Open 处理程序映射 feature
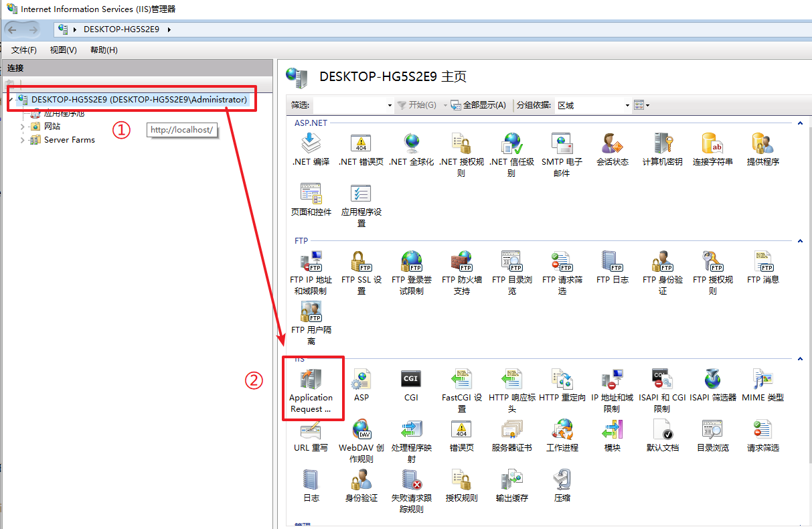The image size is (812, 529). (412, 441)
